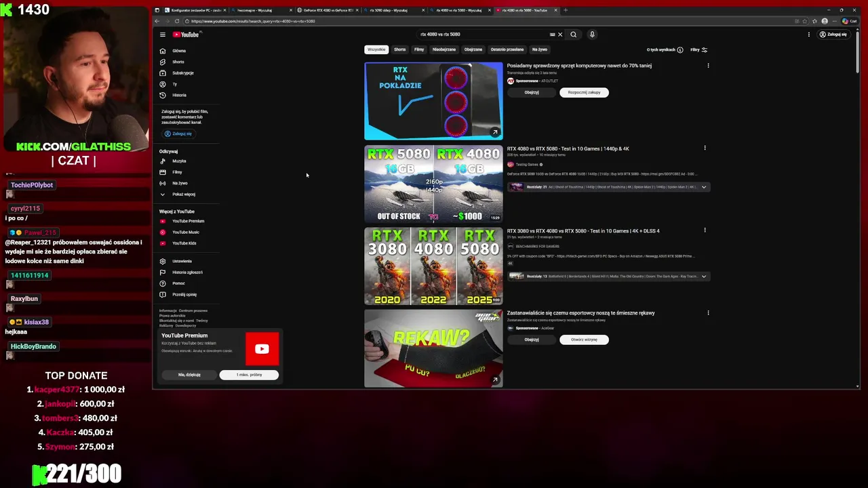Click Obejrzyj on the AceGear ad

coord(532,340)
